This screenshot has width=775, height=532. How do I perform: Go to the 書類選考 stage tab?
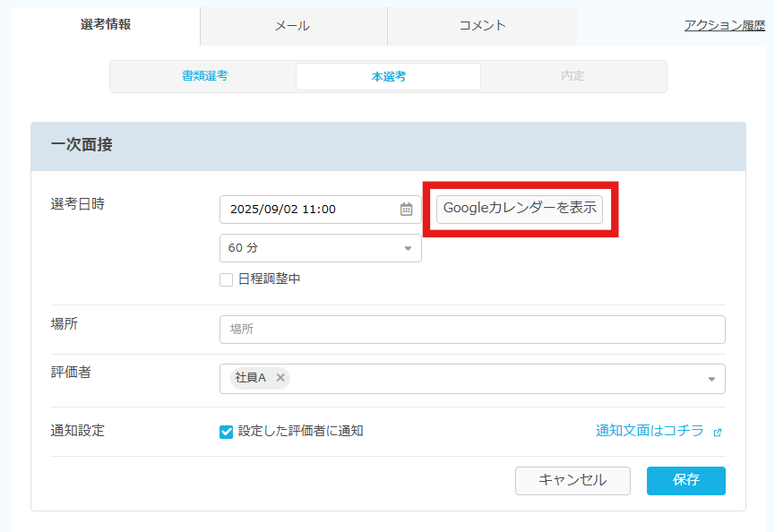coord(204,76)
